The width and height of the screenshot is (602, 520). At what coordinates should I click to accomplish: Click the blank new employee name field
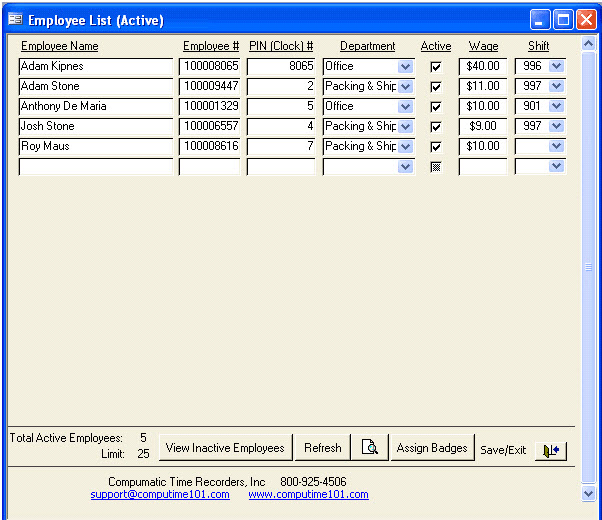(96, 167)
